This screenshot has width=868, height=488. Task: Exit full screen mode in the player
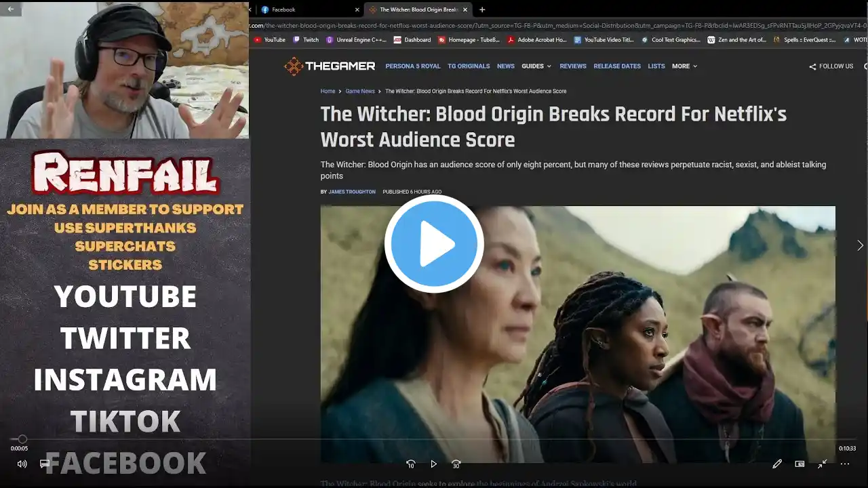(822, 464)
